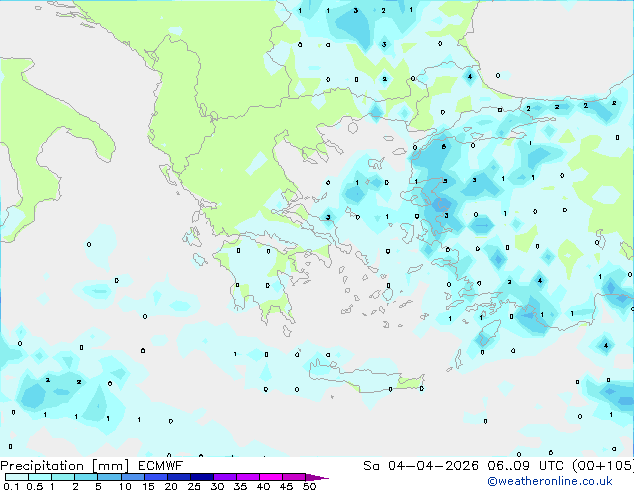
Task: Click the legend value label '50'
Action: pos(309,486)
